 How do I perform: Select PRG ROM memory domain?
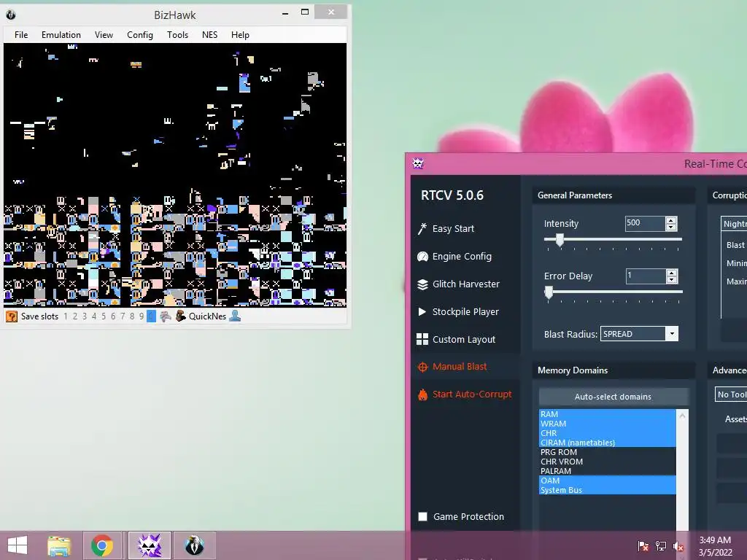point(608,452)
